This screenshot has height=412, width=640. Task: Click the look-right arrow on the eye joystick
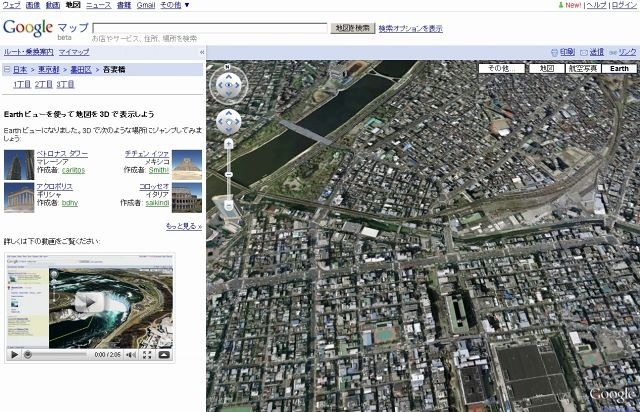coord(238,85)
